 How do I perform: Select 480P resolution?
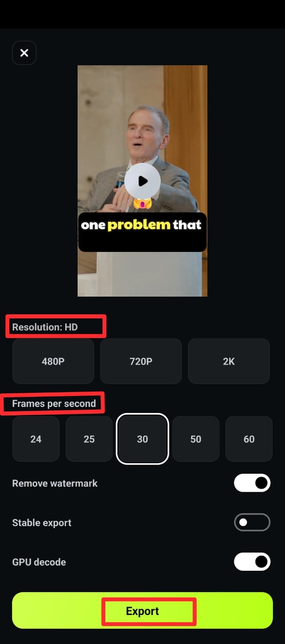(x=53, y=361)
